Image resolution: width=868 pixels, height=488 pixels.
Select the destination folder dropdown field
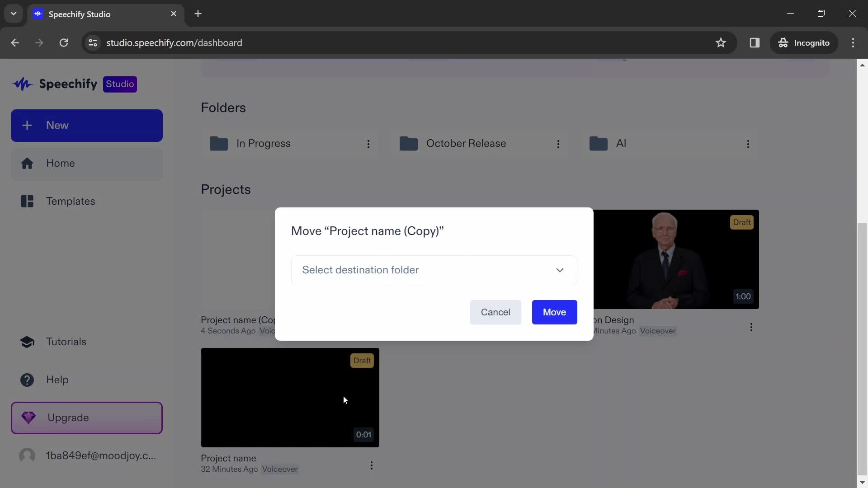click(434, 269)
